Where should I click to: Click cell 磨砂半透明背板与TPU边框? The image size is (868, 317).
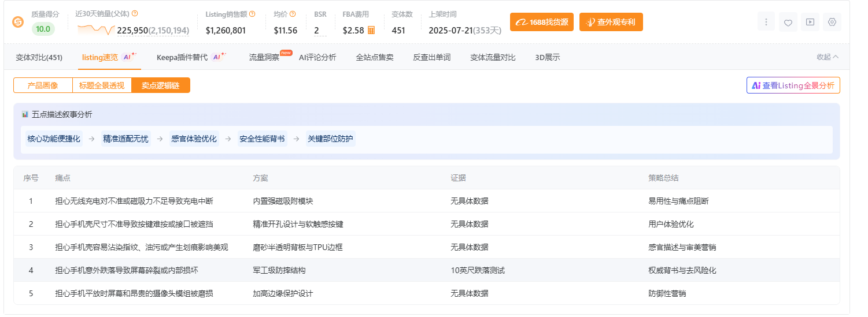point(298,247)
